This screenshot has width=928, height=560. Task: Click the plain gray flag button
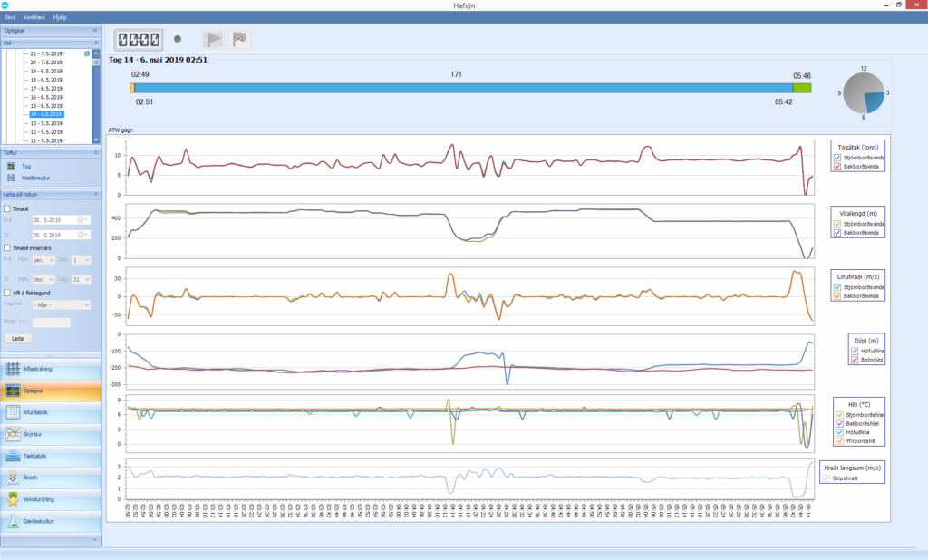point(213,40)
